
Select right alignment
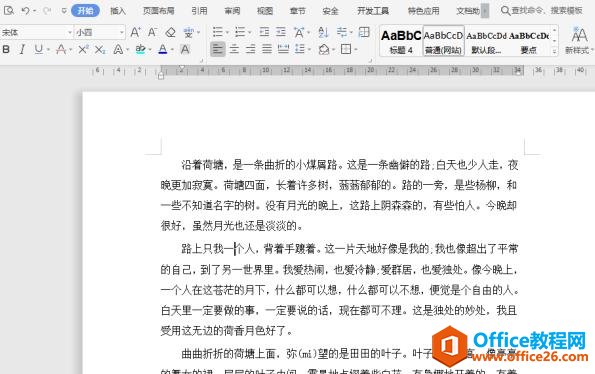point(250,49)
